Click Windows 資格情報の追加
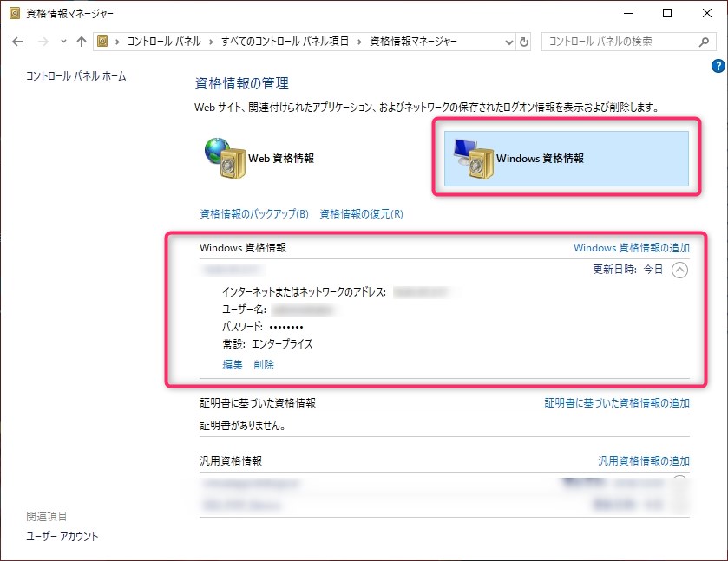Viewport: 728px width, 561px height. click(x=632, y=248)
